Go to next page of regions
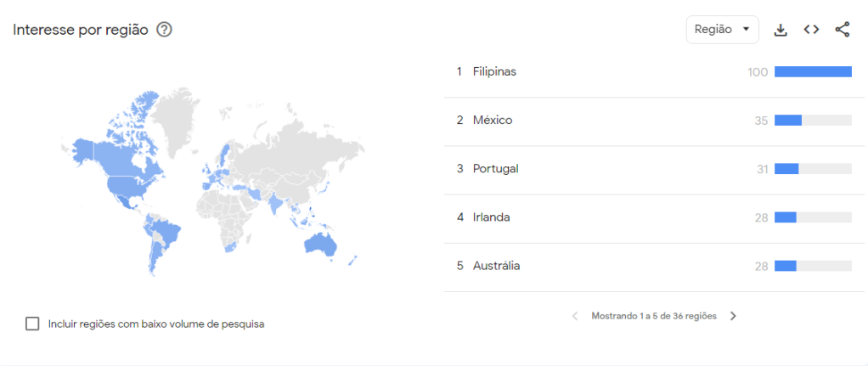This screenshot has height=366, width=868. [x=733, y=316]
